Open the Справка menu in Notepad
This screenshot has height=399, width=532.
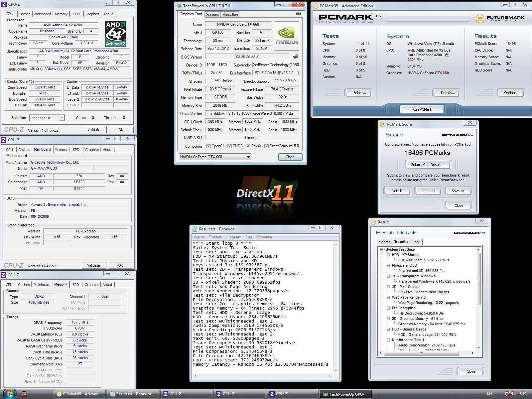[x=264, y=237]
